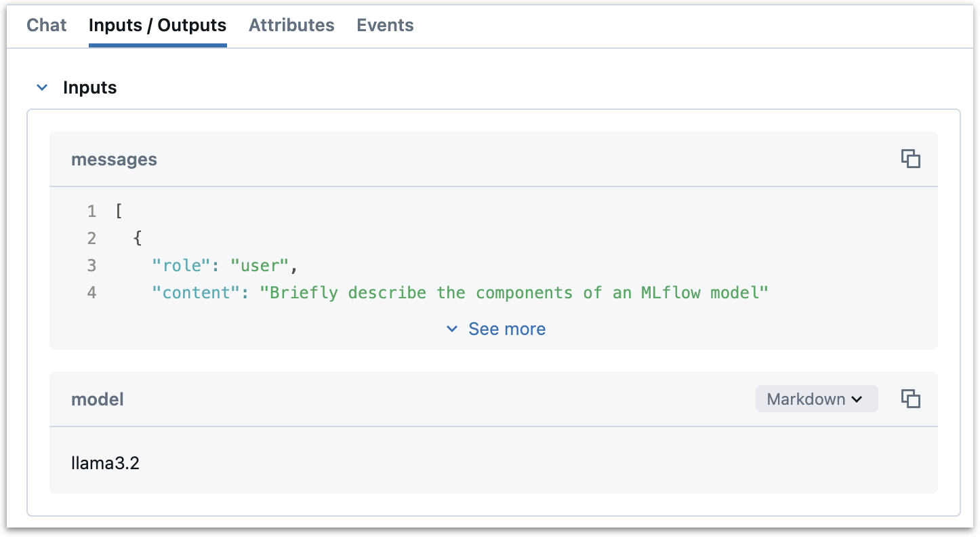Collapse the Inputs section chevron

pos(42,87)
